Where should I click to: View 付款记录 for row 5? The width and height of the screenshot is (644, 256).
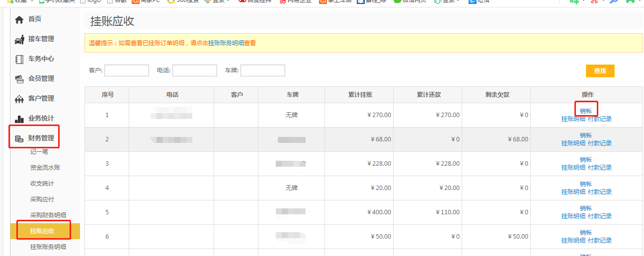600,216
